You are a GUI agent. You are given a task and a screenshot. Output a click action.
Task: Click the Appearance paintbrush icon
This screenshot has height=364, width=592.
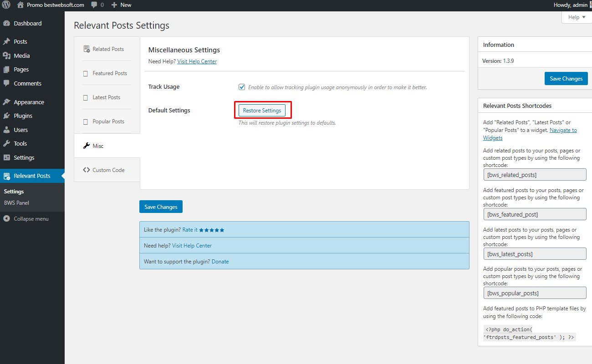[6, 102]
